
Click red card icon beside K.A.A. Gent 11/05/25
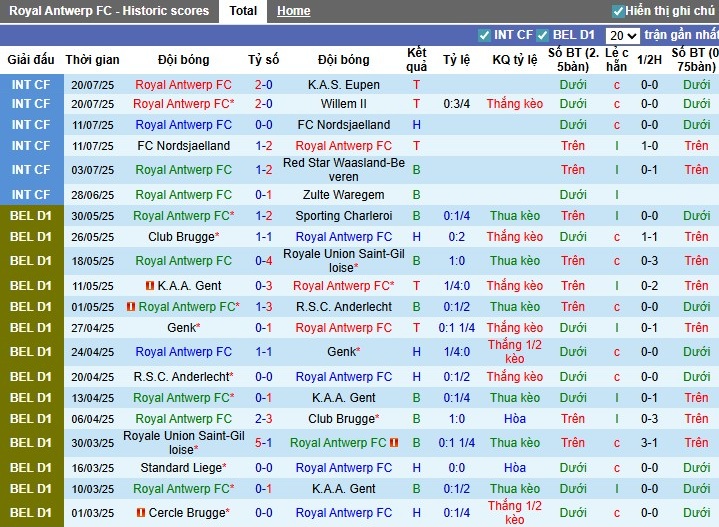149,285
